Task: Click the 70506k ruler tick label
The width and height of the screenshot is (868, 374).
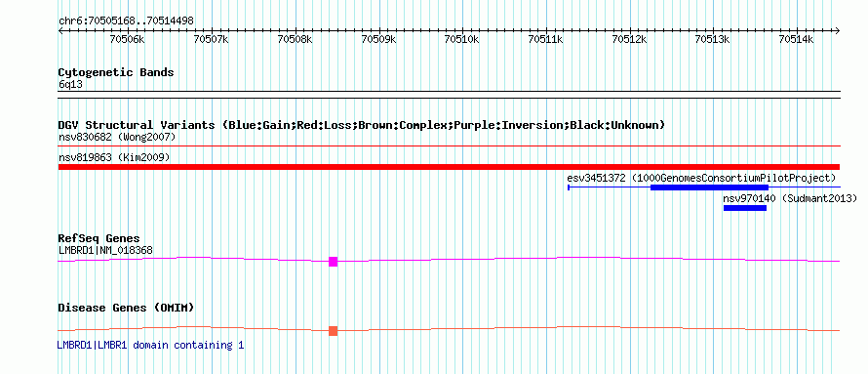Action: pyautogui.click(x=128, y=39)
